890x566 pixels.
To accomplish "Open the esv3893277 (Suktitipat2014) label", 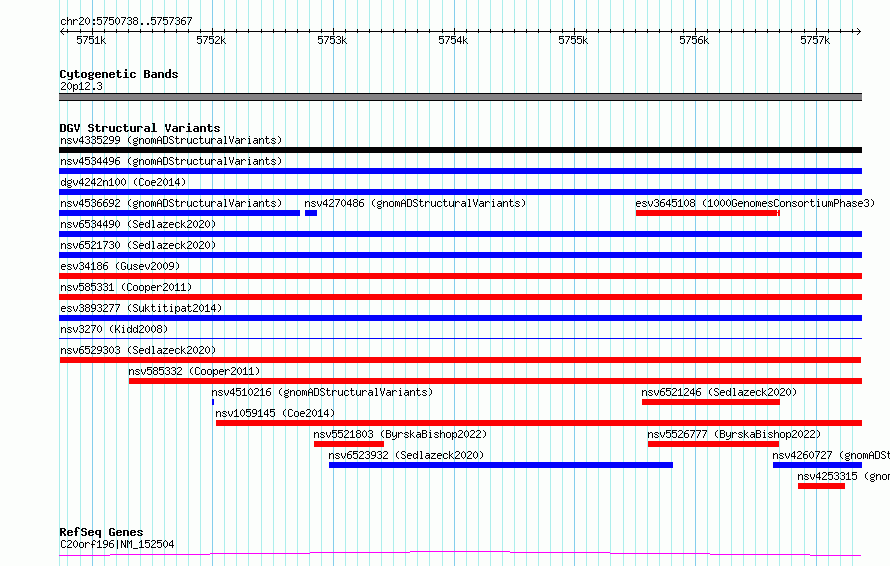I will [141, 308].
